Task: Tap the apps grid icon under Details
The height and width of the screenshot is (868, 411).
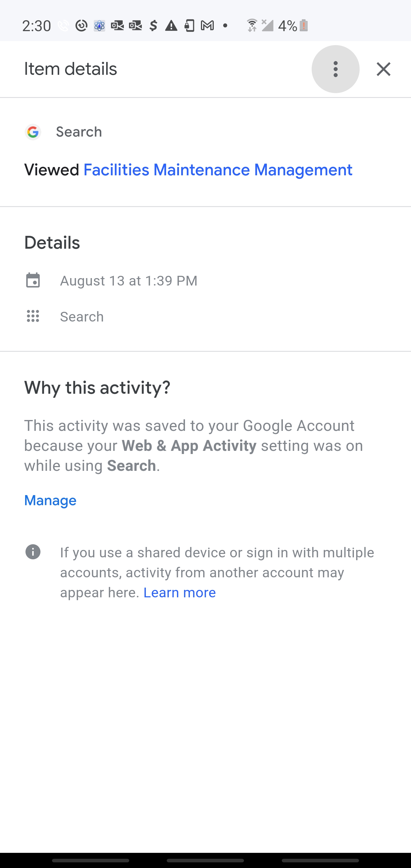Action: (33, 316)
